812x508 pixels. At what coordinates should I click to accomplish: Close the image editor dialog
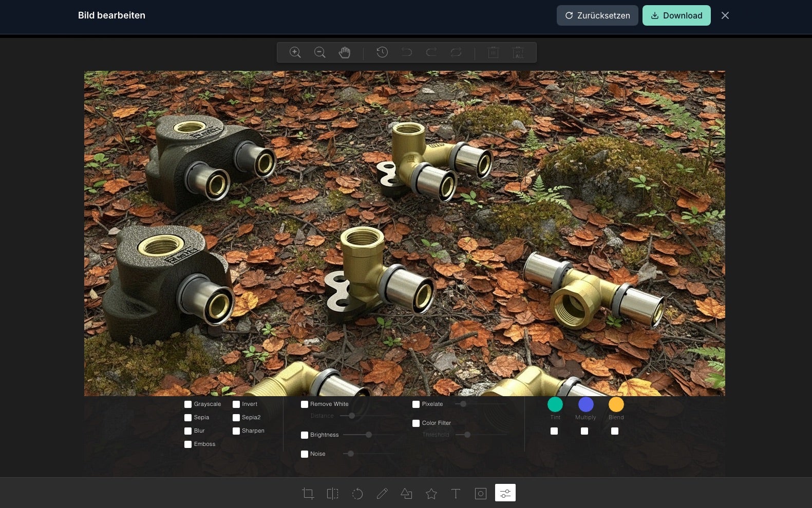pyautogui.click(x=725, y=15)
